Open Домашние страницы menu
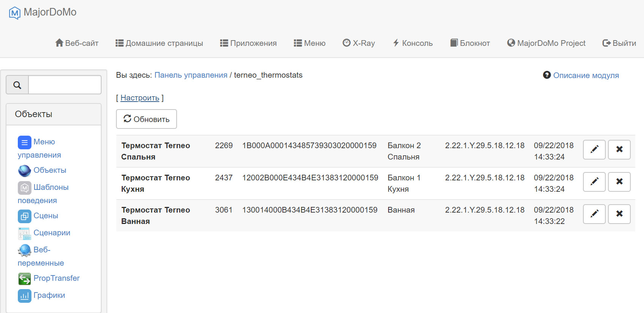This screenshot has height=313, width=644. tap(159, 43)
